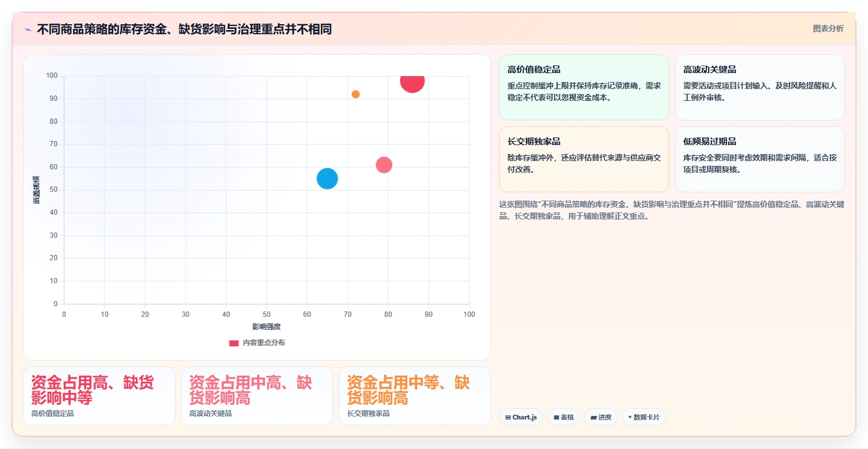Click the lightning icon beside the page title
868x449 pixels.
tap(28, 29)
